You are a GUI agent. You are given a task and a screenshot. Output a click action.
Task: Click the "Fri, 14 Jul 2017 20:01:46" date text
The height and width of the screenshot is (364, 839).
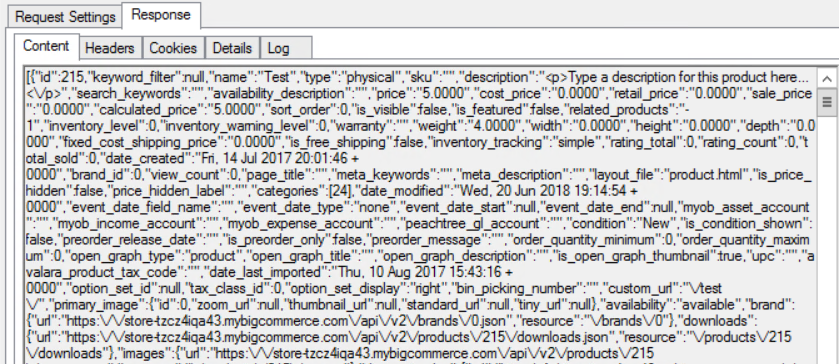pos(271,158)
